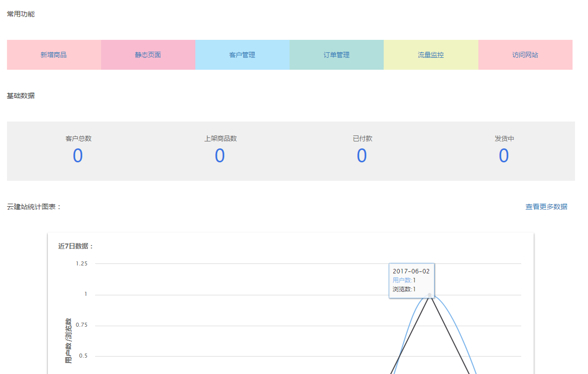The image size is (588, 374).
Task: Select the 发货中 zero value
Action: point(504,155)
